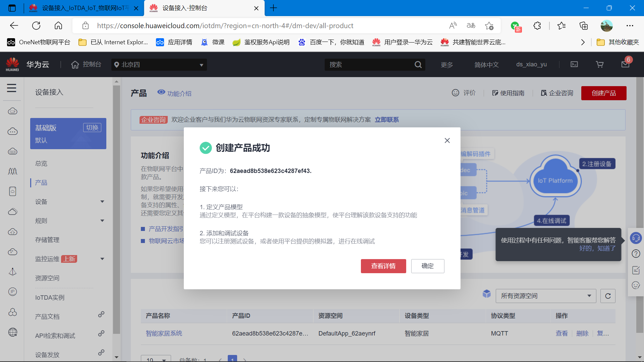Click the 华为云 设备接入·控制台 tab
Viewport: 644px width, 362px height.
pyautogui.click(x=204, y=7)
